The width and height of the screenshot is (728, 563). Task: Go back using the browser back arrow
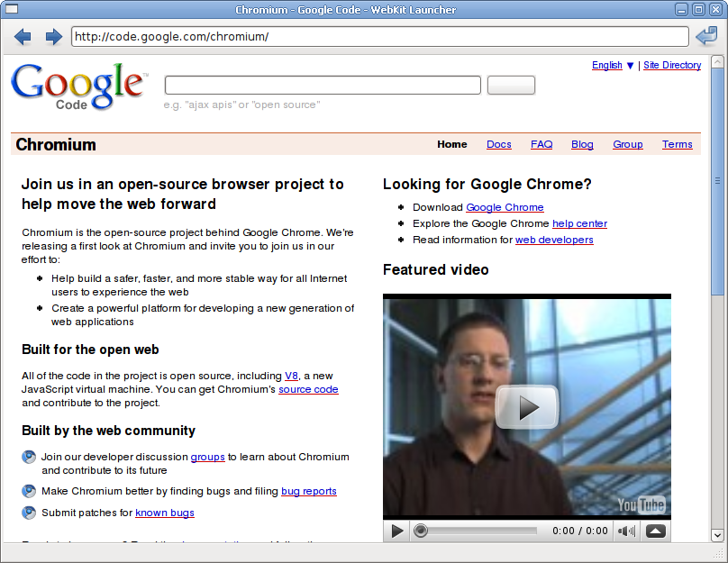point(23,36)
